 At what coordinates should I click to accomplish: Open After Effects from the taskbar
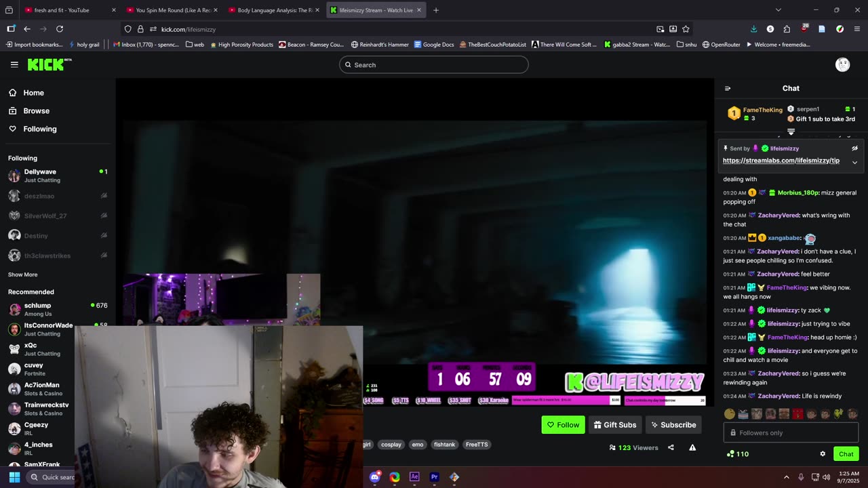pos(414,477)
